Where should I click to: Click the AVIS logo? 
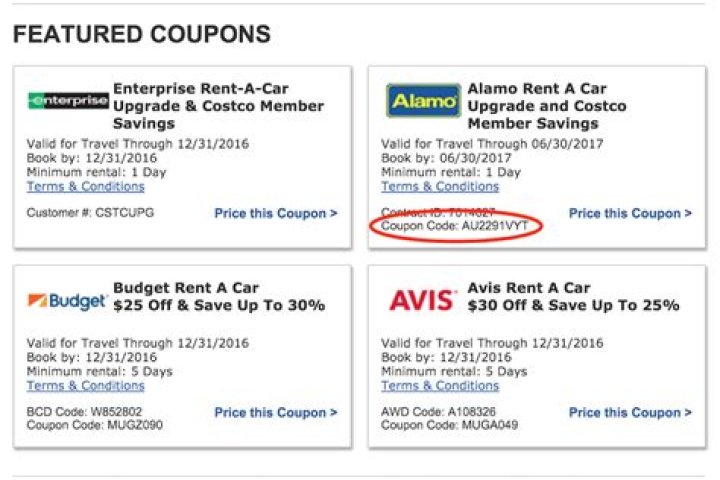click(x=422, y=300)
